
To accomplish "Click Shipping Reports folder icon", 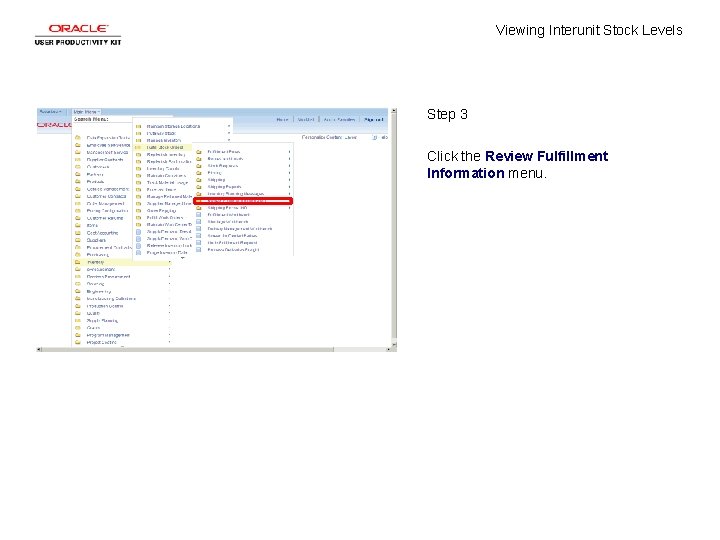I will (x=199, y=187).
